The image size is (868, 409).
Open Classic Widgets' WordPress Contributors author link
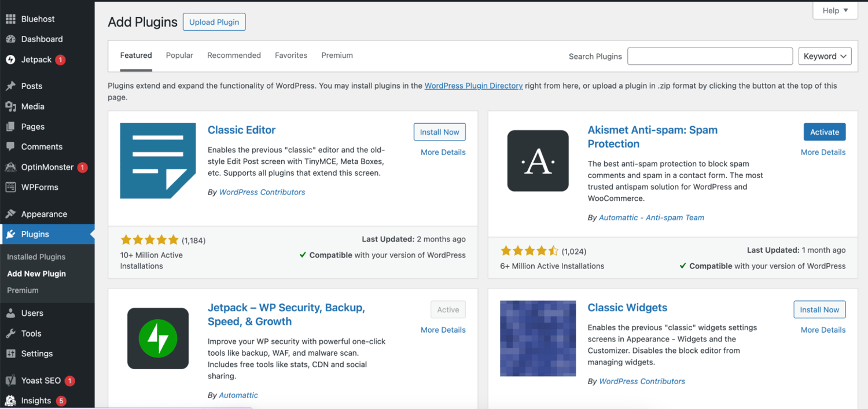click(x=642, y=381)
